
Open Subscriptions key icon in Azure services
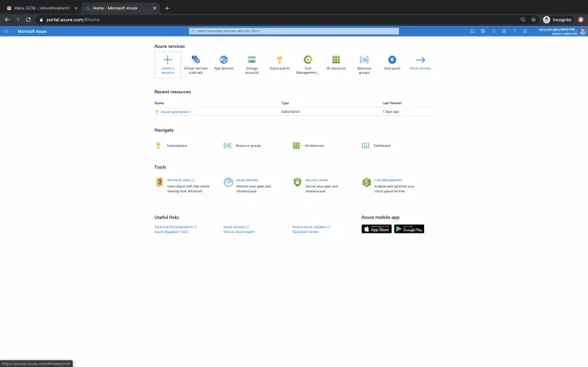coord(279,60)
